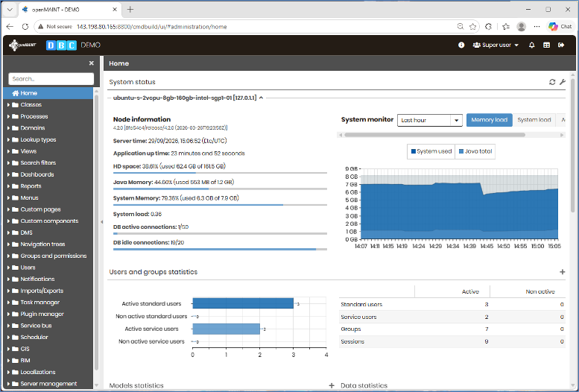Collapse sidebar using the splitter arrow
The width and height of the screenshot is (579, 392).
tap(101, 222)
